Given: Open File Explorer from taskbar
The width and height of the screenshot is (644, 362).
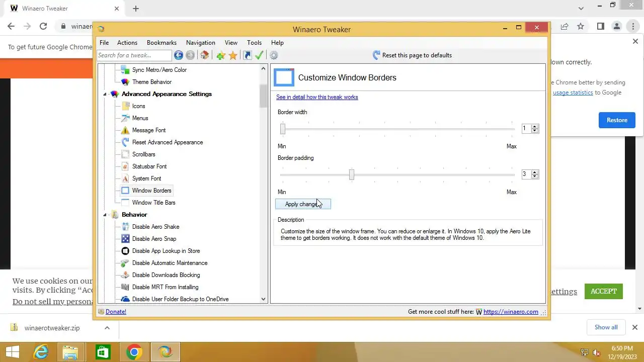Looking at the screenshot, I should tap(71, 352).
